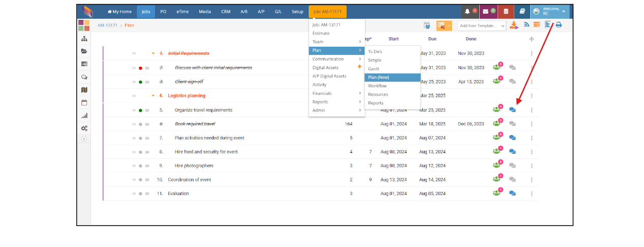Toggle flag on Logistics planning row
This screenshot has height=247, width=644.
pyautogui.click(x=134, y=96)
